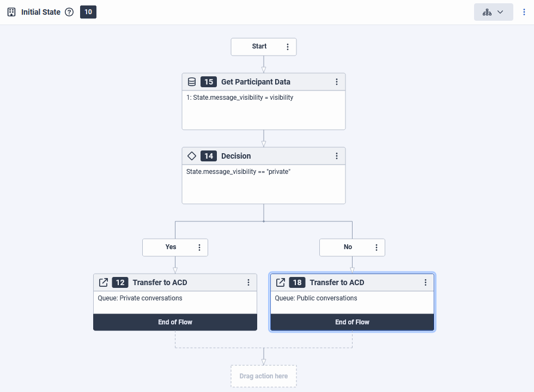Open the flow layout view dropdown
The height and width of the screenshot is (392, 534).
[x=493, y=12]
